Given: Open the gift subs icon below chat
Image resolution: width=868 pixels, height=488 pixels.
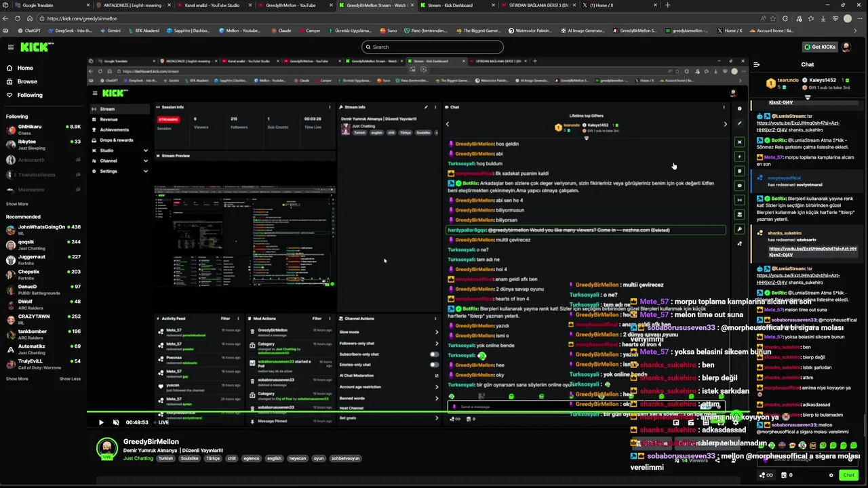Looking at the screenshot, I should point(766,475).
